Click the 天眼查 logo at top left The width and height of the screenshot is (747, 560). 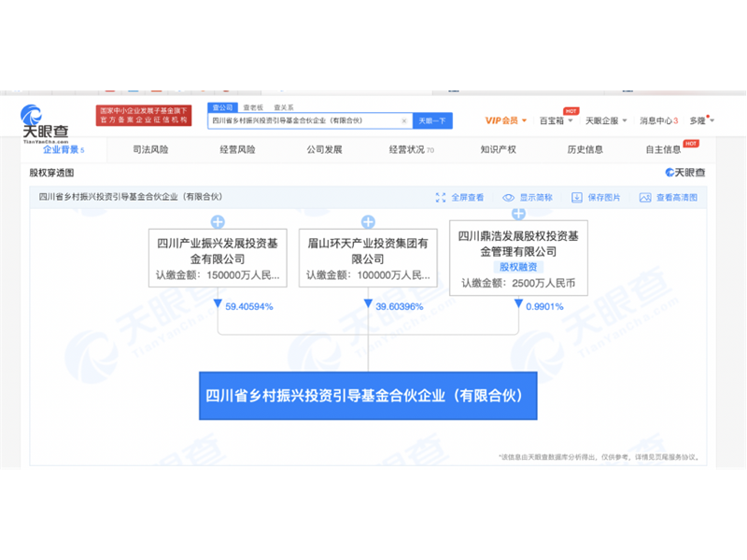[x=45, y=124]
